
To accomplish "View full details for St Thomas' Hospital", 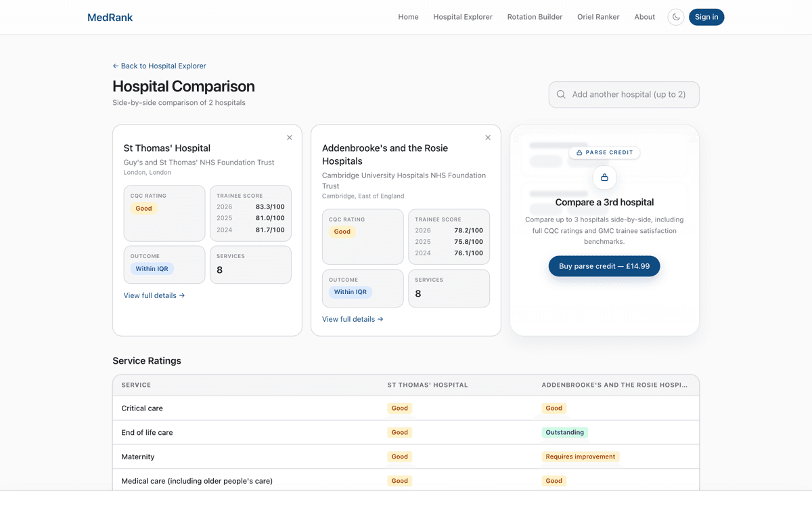I will tap(154, 295).
